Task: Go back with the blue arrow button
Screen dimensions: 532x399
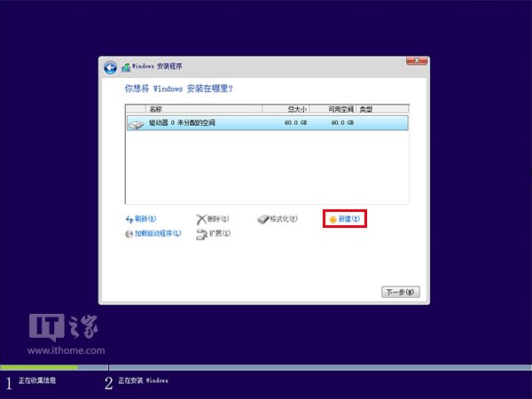Action: pyautogui.click(x=110, y=68)
